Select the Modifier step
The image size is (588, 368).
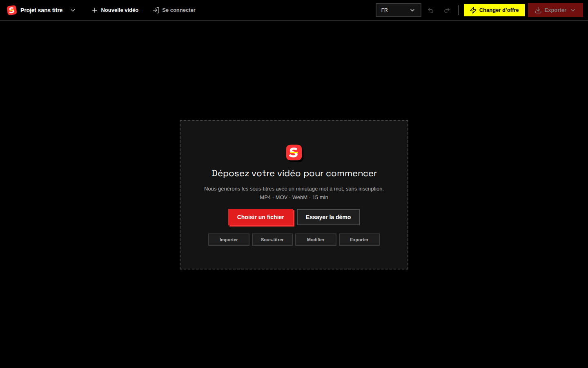click(316, 240)
